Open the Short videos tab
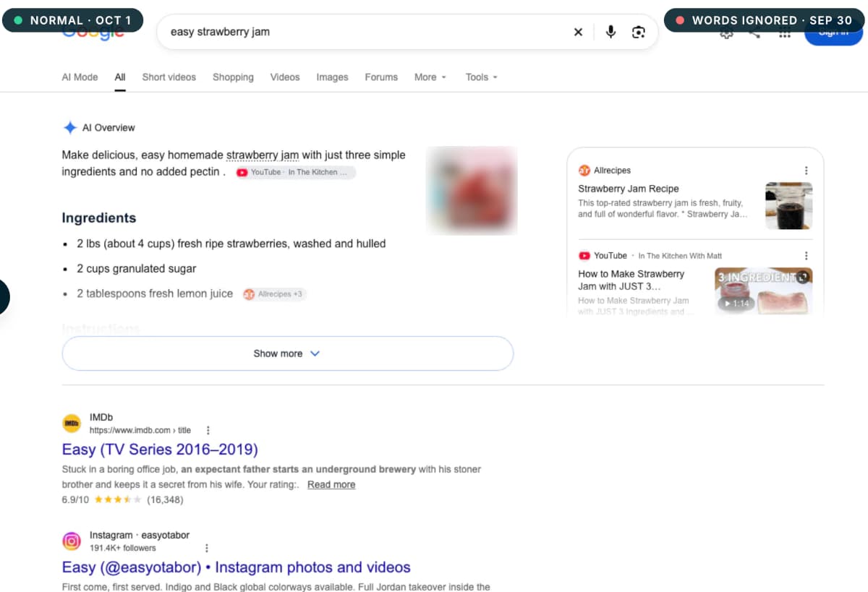 coord(169,77)
